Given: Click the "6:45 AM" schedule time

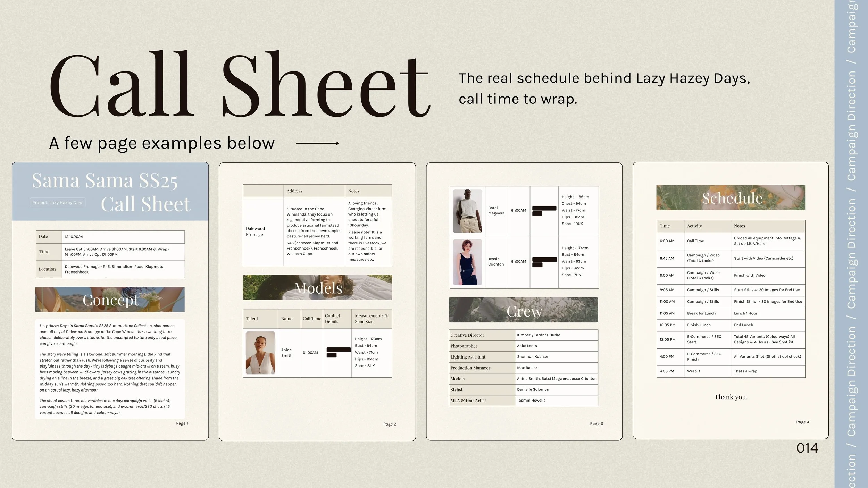Looking at the screenshot, I should (x=667, y=258).
